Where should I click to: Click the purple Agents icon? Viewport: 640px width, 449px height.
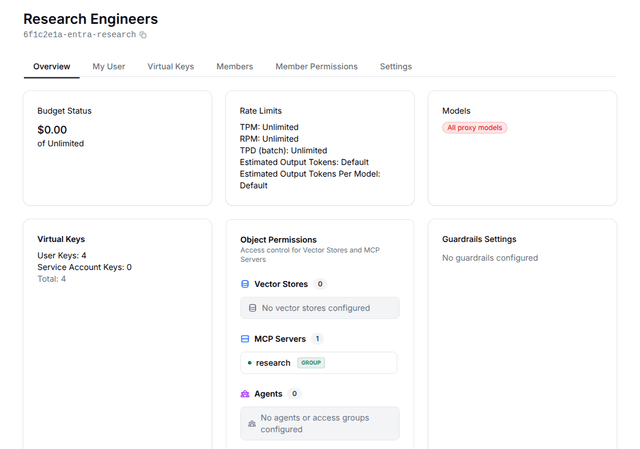tap(245, 394)
